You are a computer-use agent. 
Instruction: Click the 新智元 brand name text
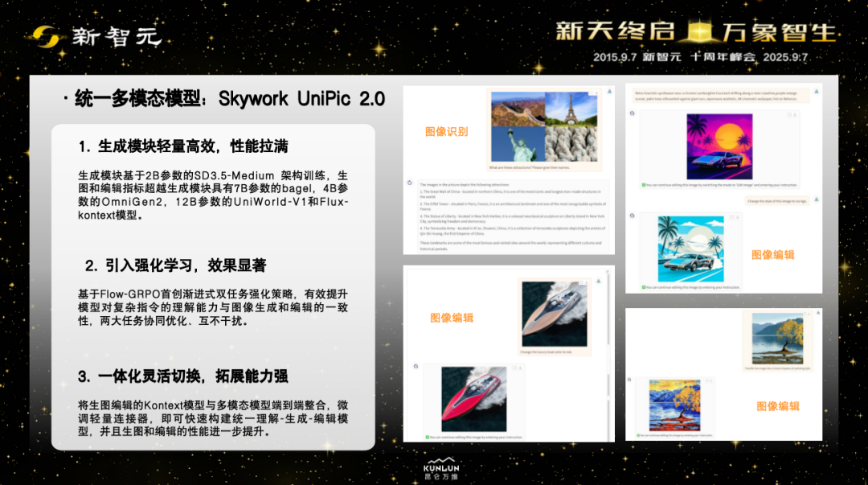pyautogui.click(x=117, y=37)
